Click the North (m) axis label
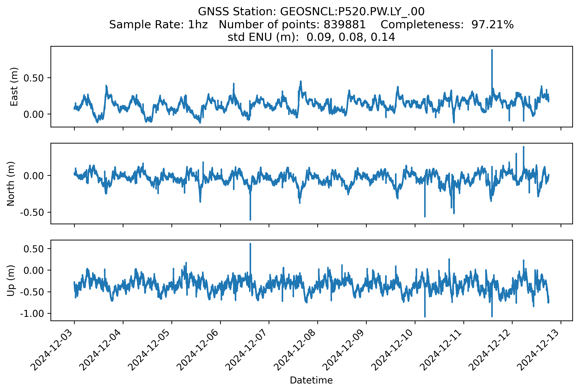Viewport: 579px width, 392px height. click(x=11, y=184)
